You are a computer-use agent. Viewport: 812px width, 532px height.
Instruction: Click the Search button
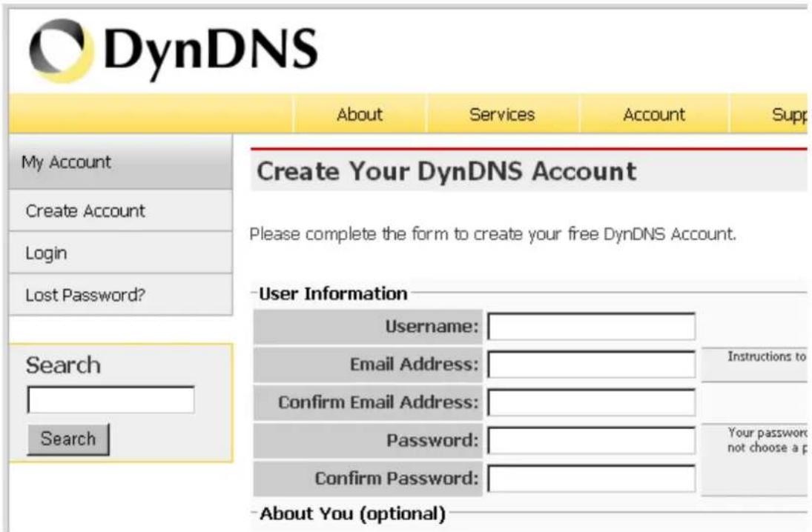point(68,439)
